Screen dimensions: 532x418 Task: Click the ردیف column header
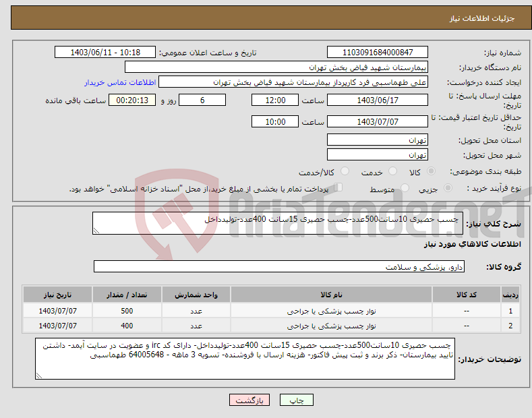(510, 295)
